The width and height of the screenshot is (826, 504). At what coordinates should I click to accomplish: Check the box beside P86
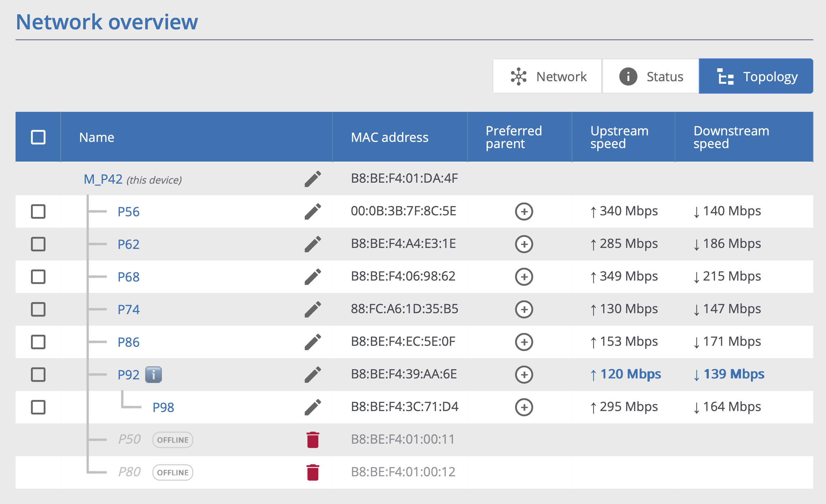coord(38,342)
